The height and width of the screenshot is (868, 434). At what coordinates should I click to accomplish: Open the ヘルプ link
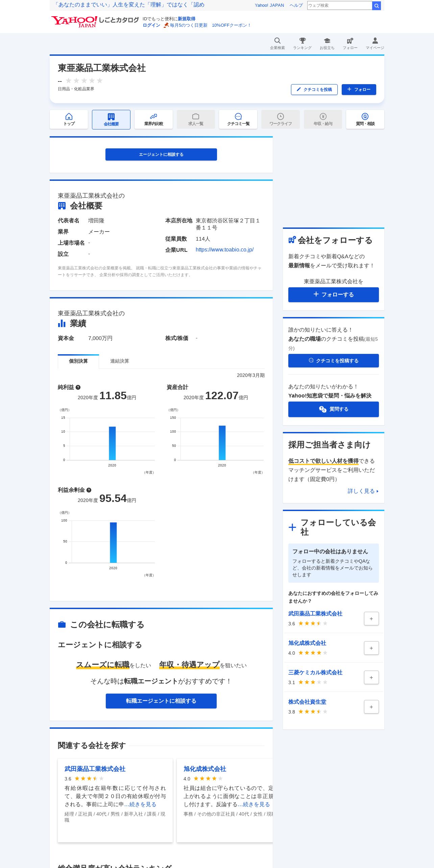click(296, 5)
